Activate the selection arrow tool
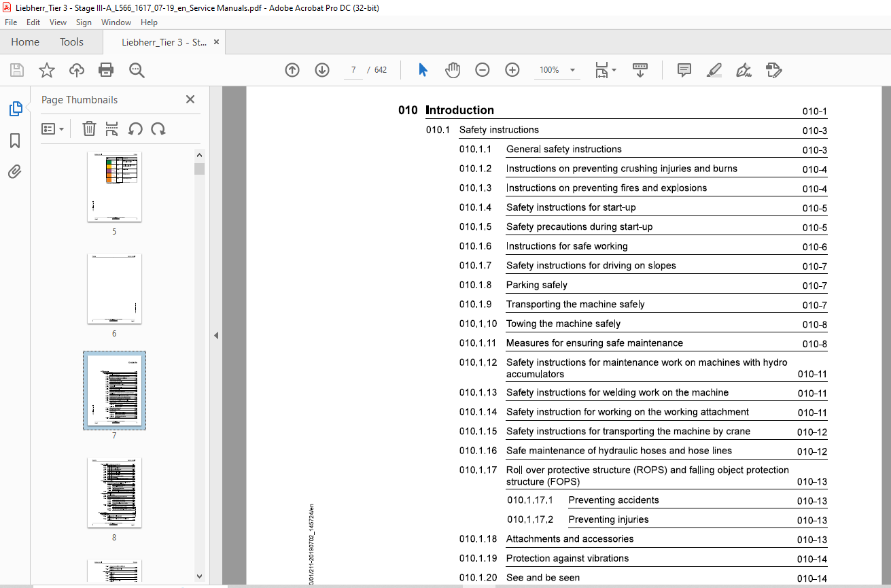891x588 pixels. 423,70
